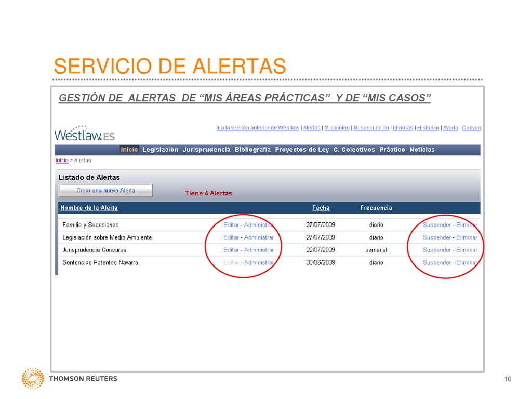Click the Inicio breadcrumb link

tap(62, 161)
